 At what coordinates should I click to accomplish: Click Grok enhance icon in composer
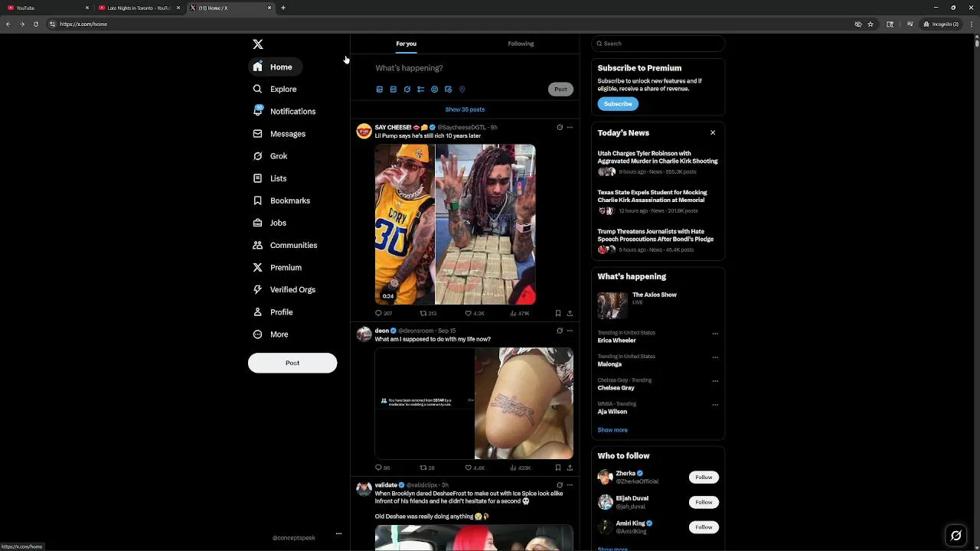[x=407, y=90]
